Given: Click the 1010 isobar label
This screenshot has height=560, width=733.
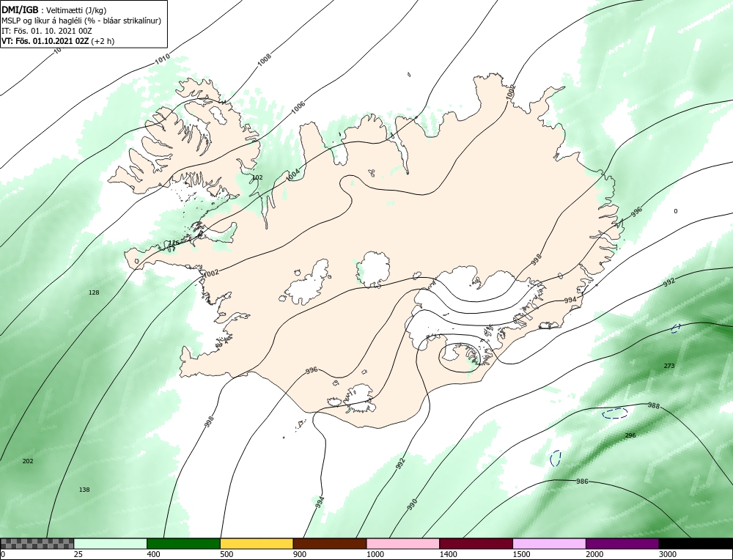Looking at the screenshot, I should click(x=162, y=59).
